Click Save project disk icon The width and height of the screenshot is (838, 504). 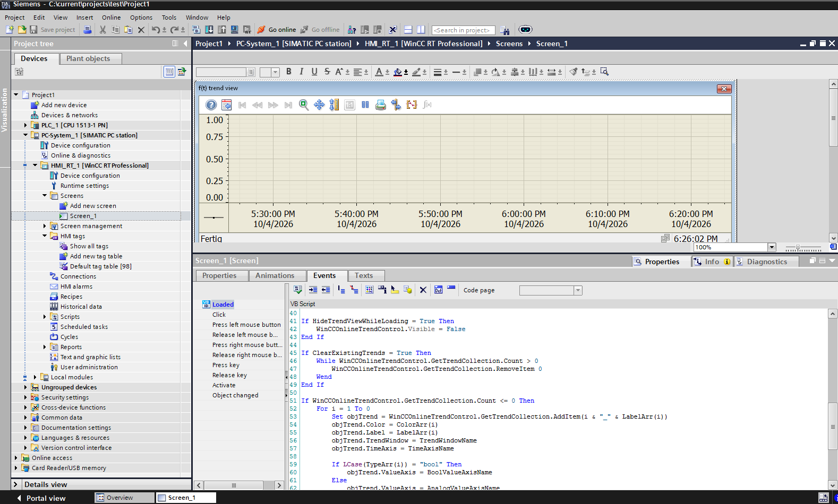point(33,30)
